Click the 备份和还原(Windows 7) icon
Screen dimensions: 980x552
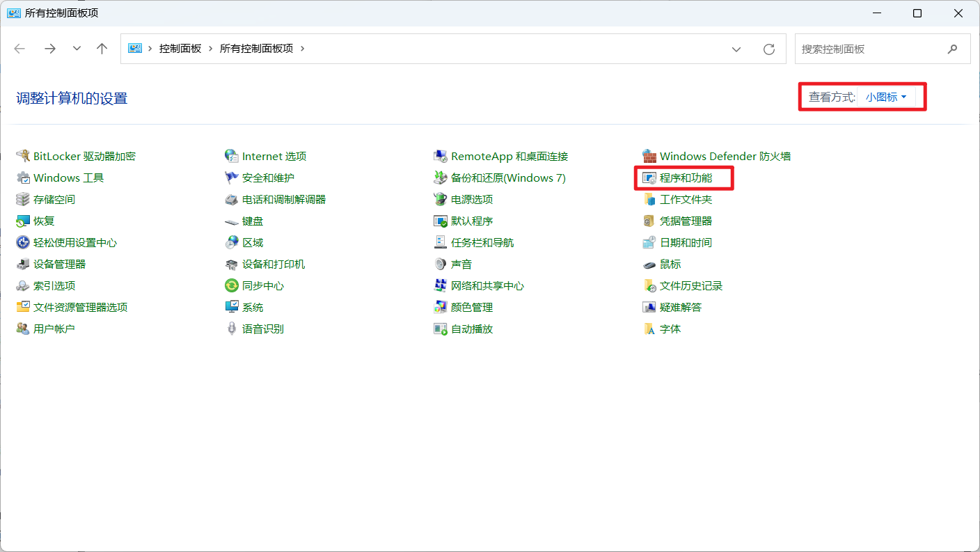click(441, 178)
